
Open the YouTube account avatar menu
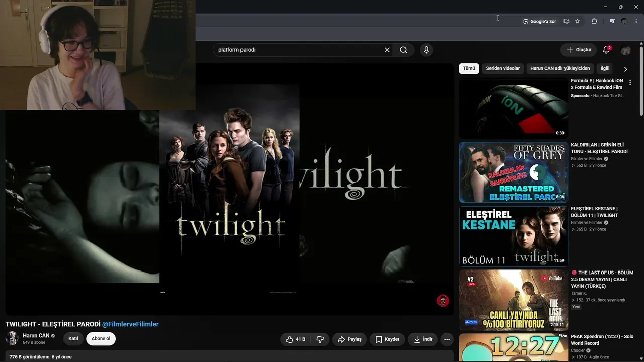[626, 50]
